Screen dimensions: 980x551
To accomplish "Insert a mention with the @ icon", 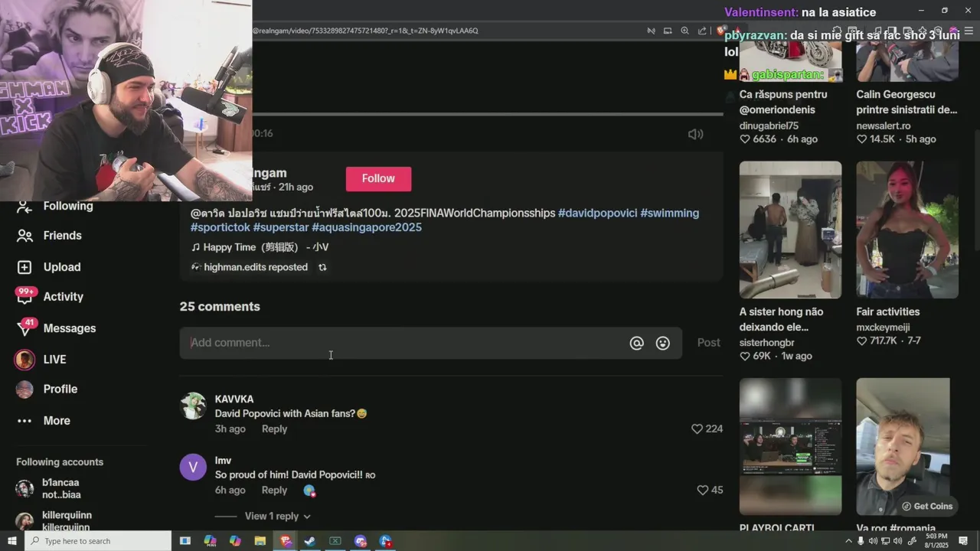I will pos(636,344).
